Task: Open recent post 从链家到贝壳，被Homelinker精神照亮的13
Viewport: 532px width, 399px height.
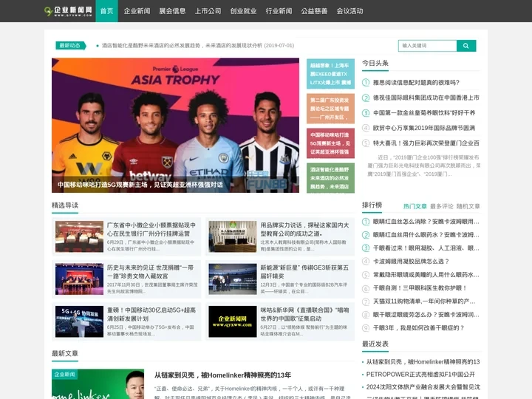Action: (x=423, y=361)
